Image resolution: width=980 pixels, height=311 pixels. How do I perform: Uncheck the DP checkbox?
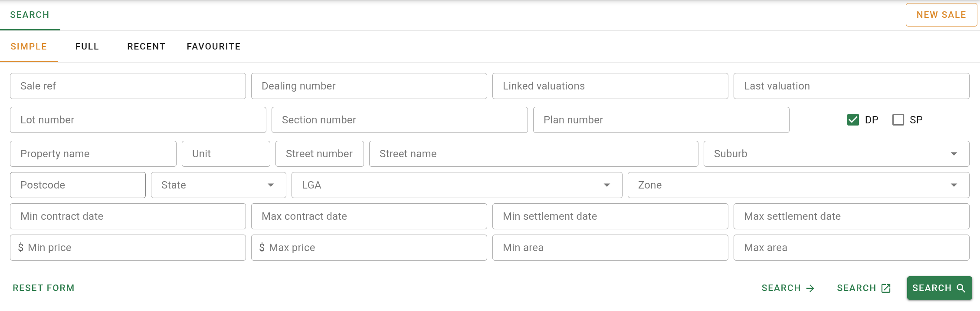853,120
